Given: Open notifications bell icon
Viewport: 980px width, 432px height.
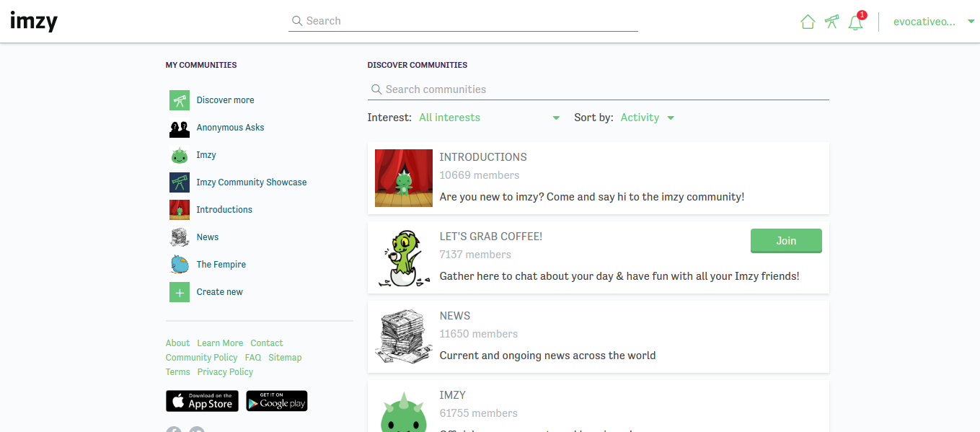Looking at the screenshot, I should (x=856, y=22).
